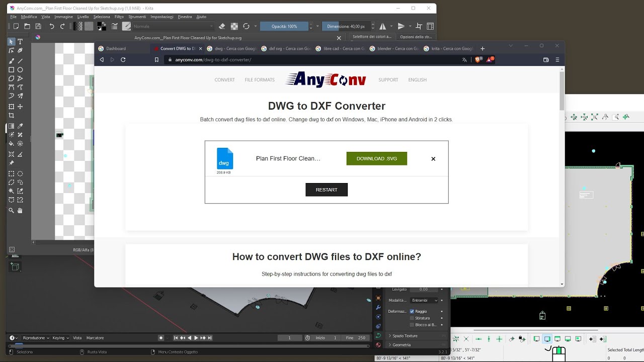This screenshot has height=362, width=644.
Task: Redo action in Krita toolbar
Action: [63, 26]
